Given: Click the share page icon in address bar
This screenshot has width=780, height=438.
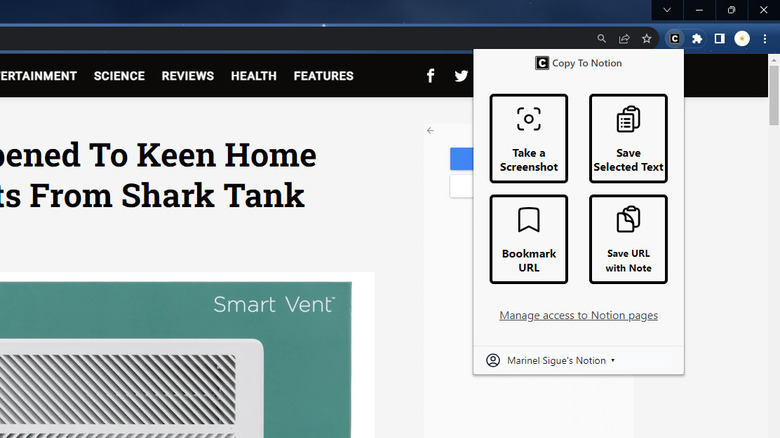Looking at the screenshot, I should pos(624,38).
